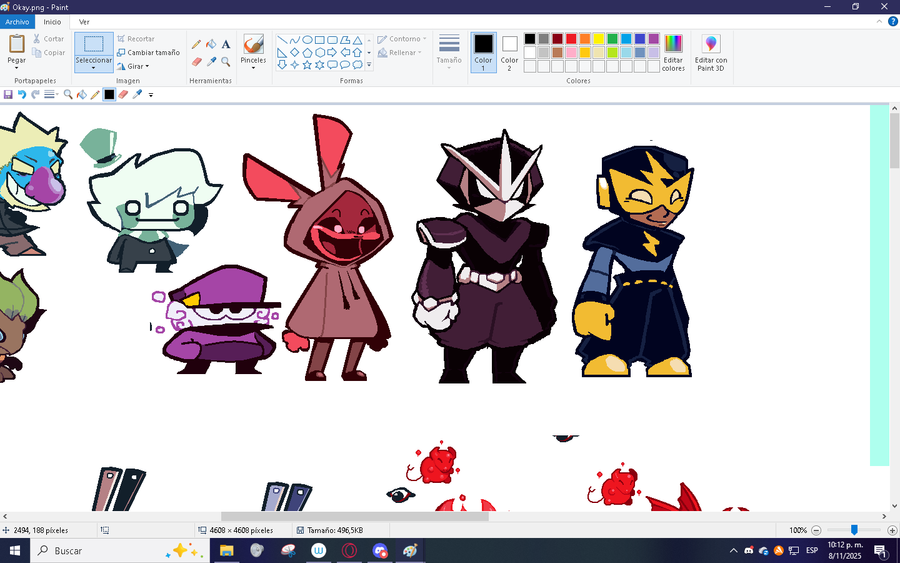The height and width of the screenshot is (563, 900).
Task: Select the Pencil tool in Herramientas
Action: coord(196,44)
